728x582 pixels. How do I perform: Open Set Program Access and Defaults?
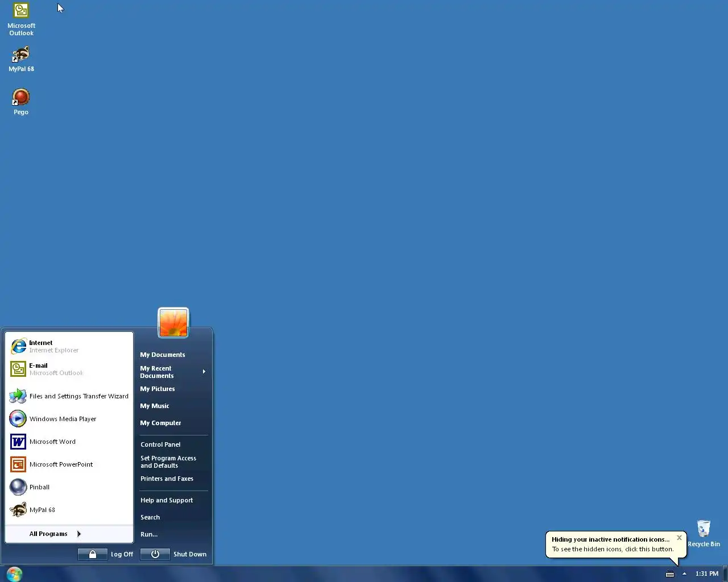point(168,462)
